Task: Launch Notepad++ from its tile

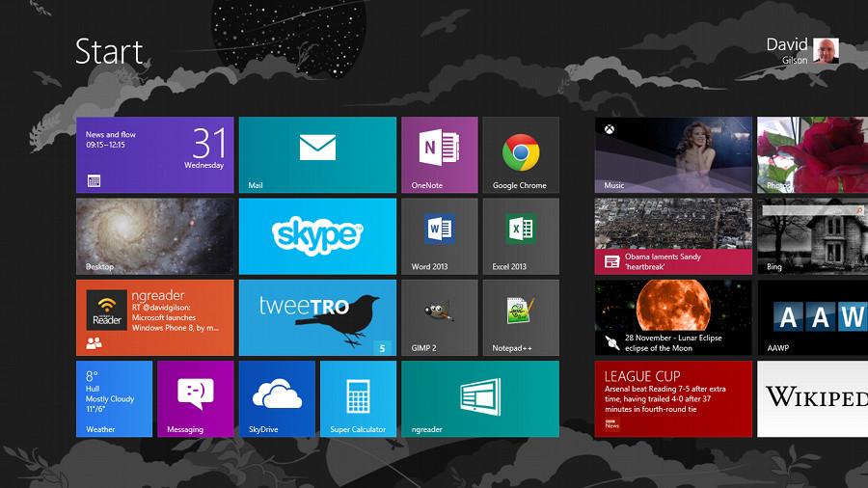Action: pyautogui.click(x=521, y=317)
